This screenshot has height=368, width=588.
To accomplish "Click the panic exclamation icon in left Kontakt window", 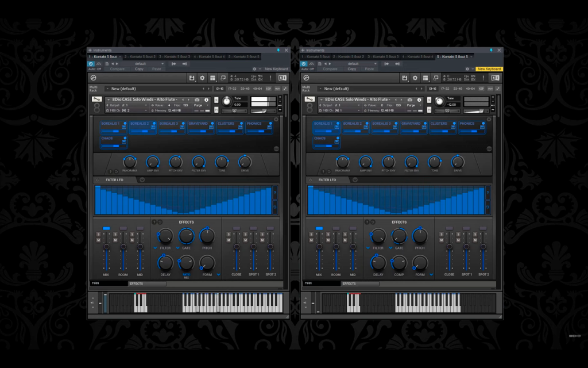I will click(x=270, y=78).
